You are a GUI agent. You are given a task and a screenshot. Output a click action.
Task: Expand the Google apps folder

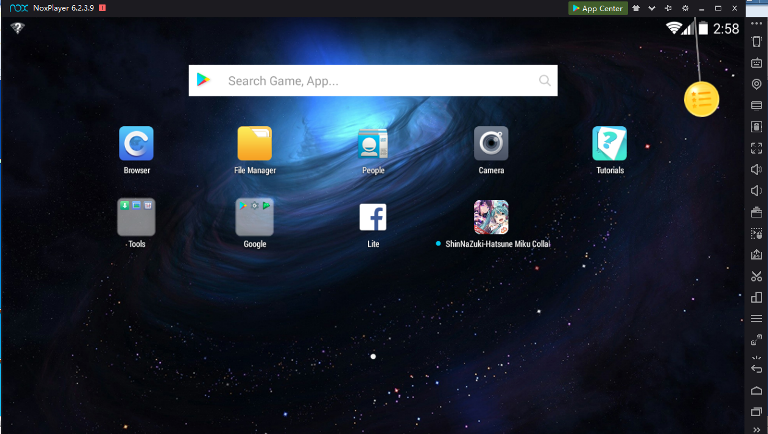pyautogui.click(x=254, y=217)
